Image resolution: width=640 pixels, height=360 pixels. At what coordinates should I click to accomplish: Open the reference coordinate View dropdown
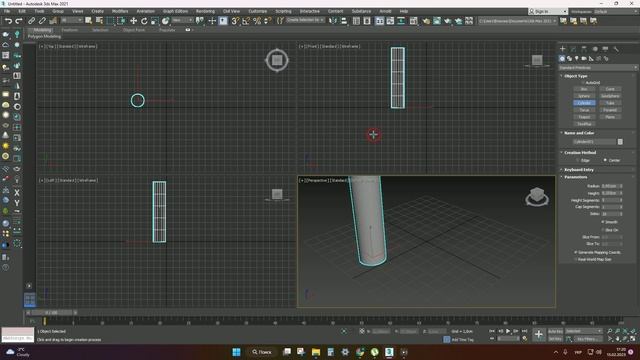coord(182,20)
